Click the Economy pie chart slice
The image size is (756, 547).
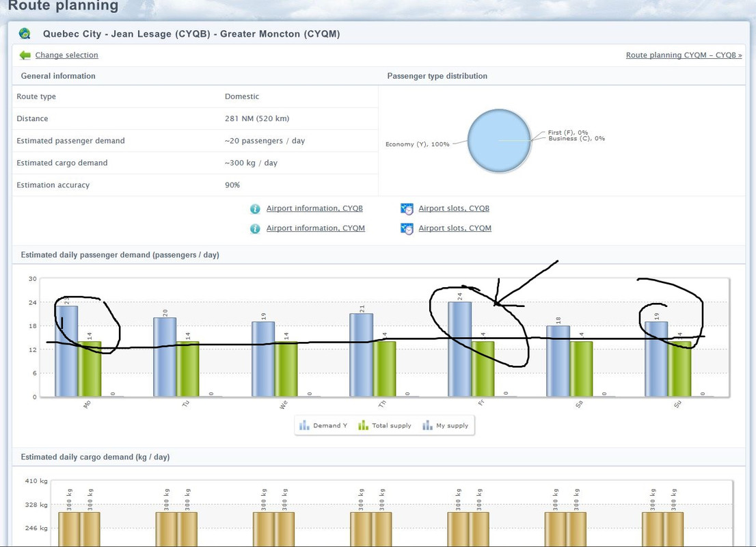[499, 141]
